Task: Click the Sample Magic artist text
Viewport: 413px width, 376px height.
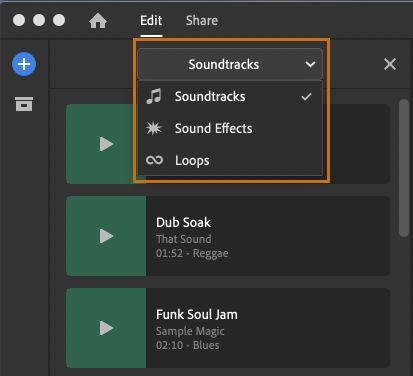Action: 190,331
